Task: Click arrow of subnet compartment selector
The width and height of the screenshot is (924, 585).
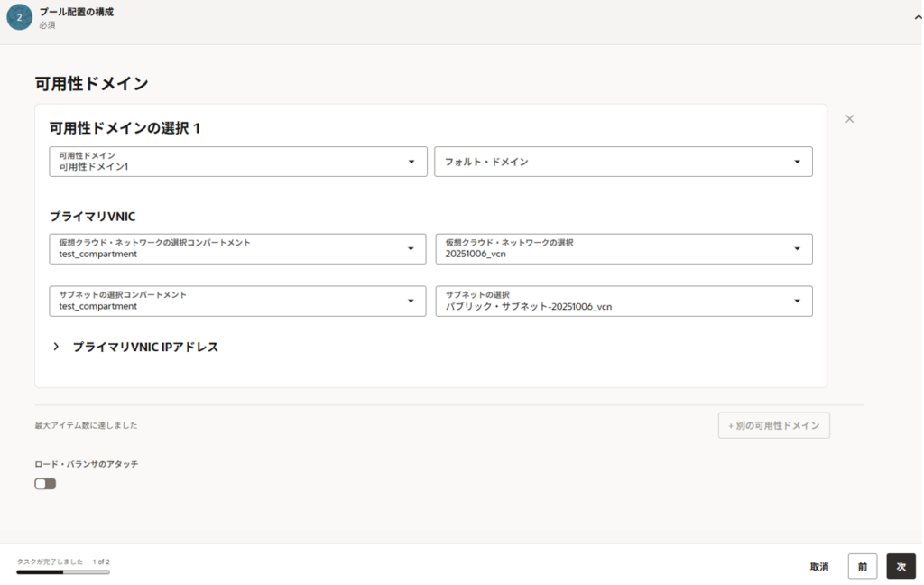Action: click(411, 301)
